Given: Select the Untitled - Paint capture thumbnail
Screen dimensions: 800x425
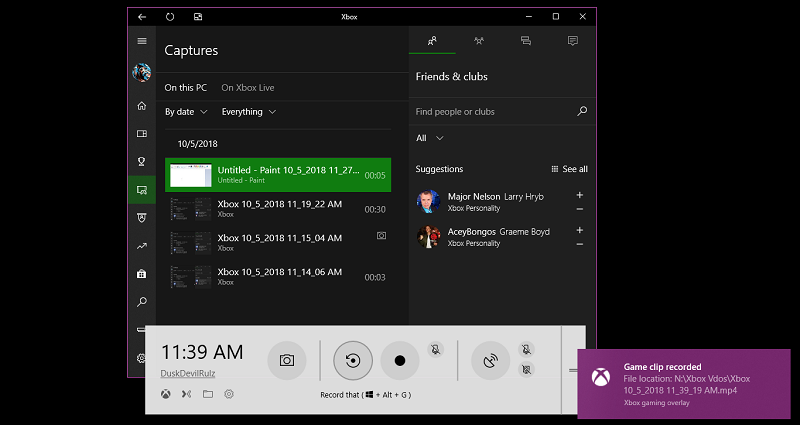Looking at the screenshot, I should point(190,175).
